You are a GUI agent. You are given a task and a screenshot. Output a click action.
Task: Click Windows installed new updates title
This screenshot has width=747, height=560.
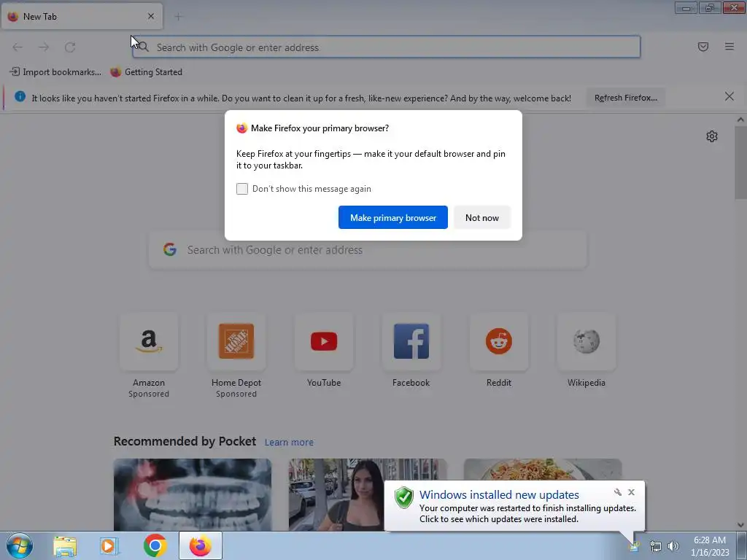(499, 495)
